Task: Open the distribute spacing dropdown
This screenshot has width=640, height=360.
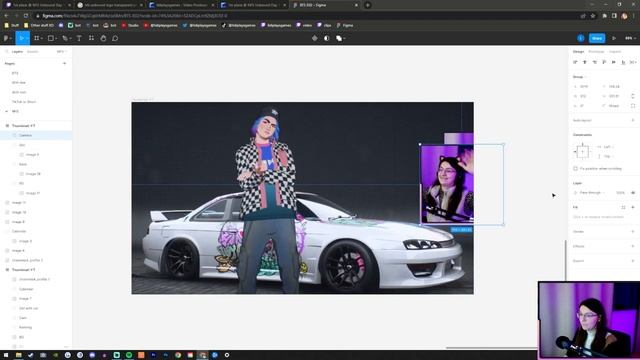Action: point(633,62)
